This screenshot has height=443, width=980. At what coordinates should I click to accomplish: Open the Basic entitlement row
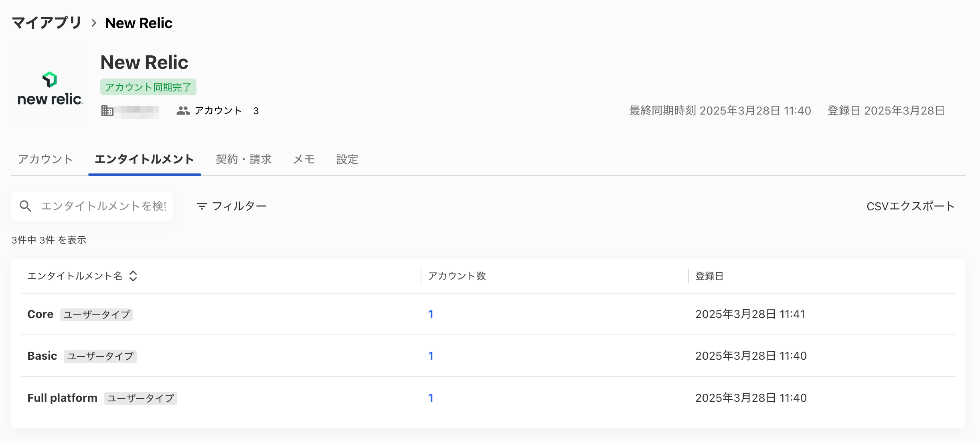488,356
